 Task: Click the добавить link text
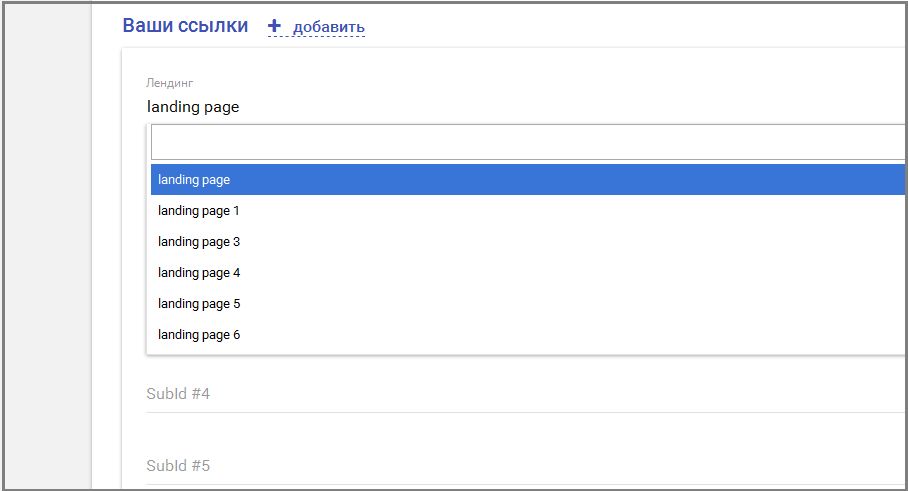click(x=328, y=28)
